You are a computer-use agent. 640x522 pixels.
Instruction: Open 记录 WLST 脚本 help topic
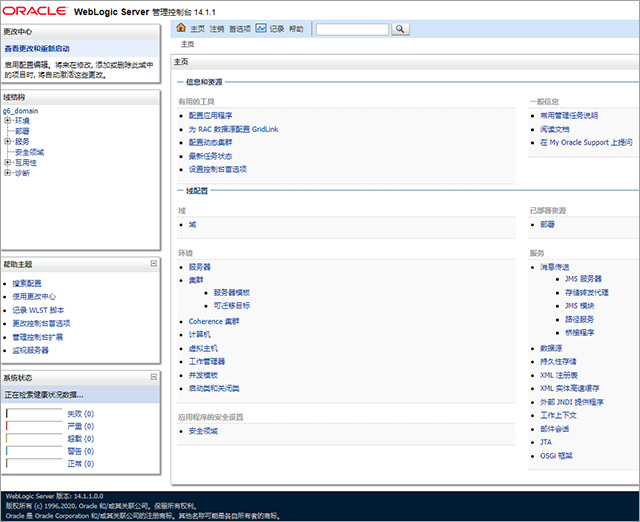coord(38,310)
